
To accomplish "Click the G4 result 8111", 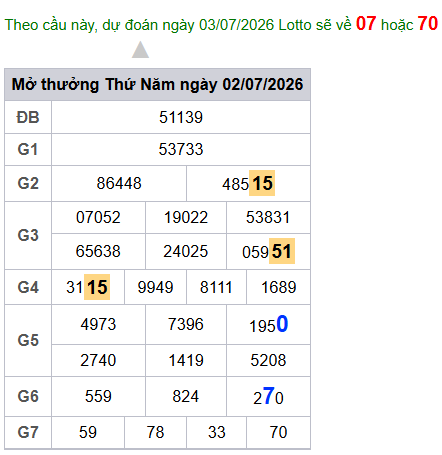I will 216,287.
